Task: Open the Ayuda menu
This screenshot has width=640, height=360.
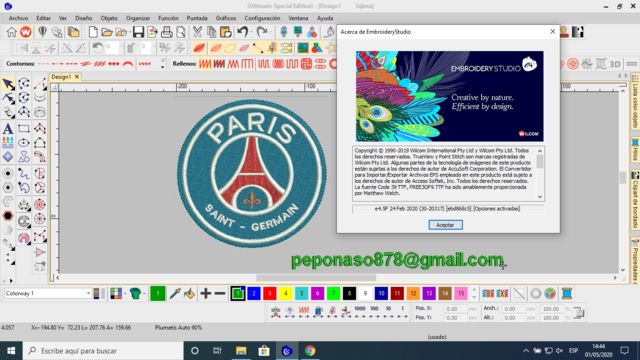Action: [x=325, y=18]
